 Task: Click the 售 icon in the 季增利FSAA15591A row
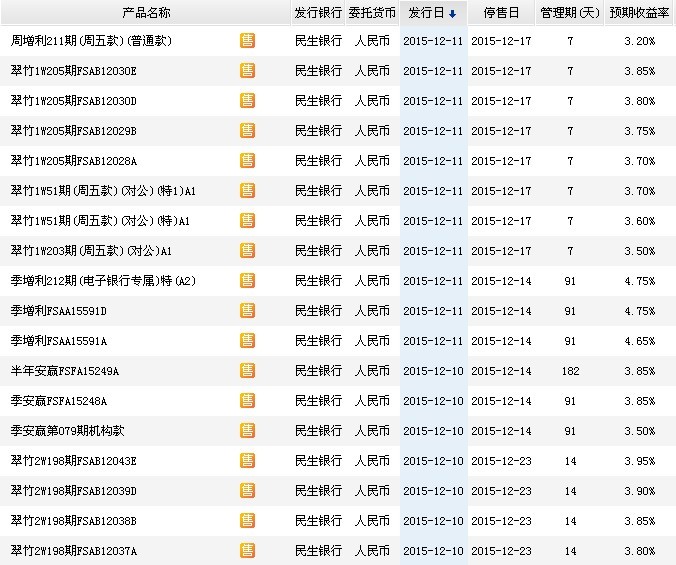[x=247, y=341]
